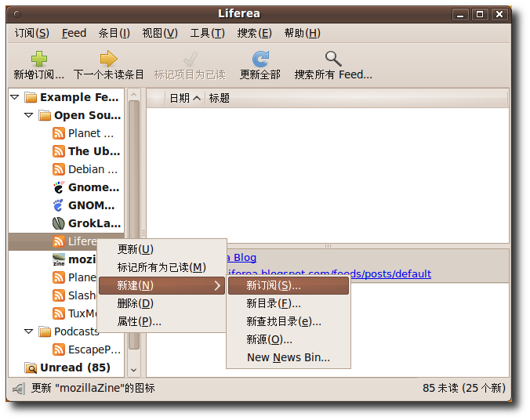This screenshot has height=420, width=530.
Task: Choose 删除(D) in the context menu
Action: [162, 303]
